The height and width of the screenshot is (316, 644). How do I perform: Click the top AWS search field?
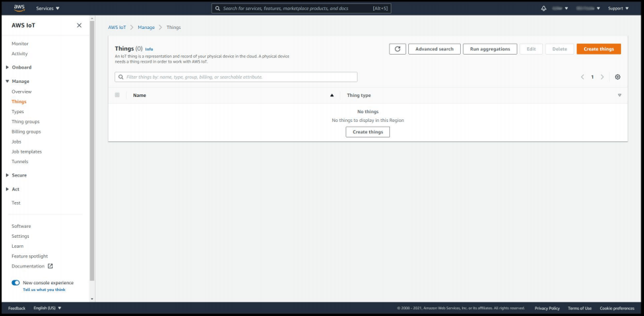pos(301,8)
